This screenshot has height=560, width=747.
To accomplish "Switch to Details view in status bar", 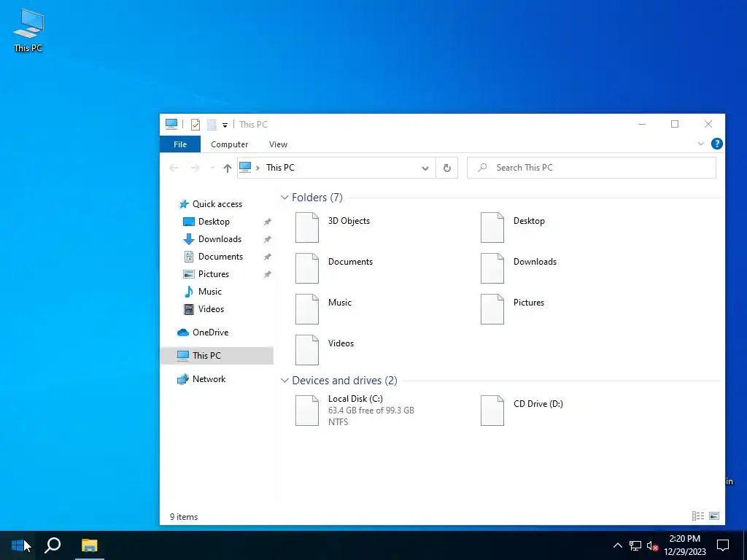I will point(698,516).
